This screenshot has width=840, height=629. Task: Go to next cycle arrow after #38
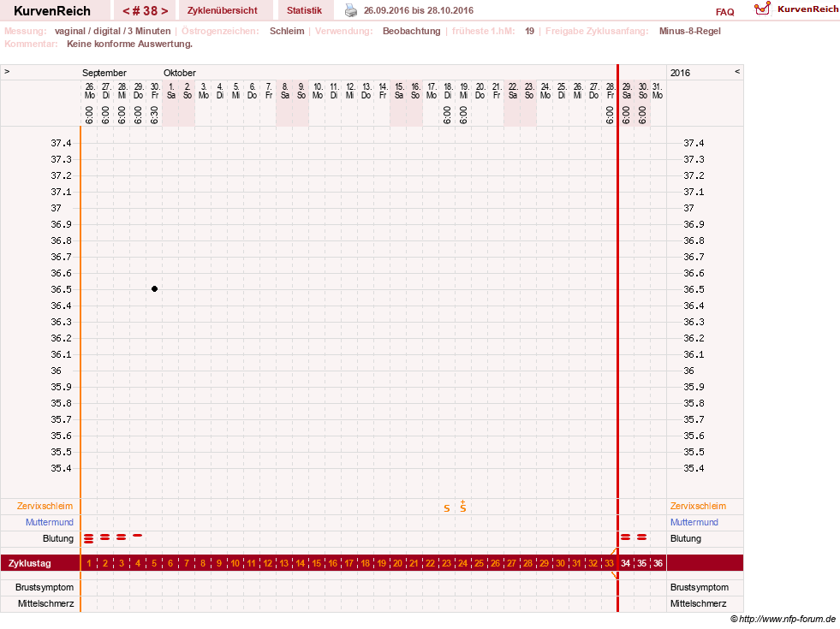tap(164, 11)
